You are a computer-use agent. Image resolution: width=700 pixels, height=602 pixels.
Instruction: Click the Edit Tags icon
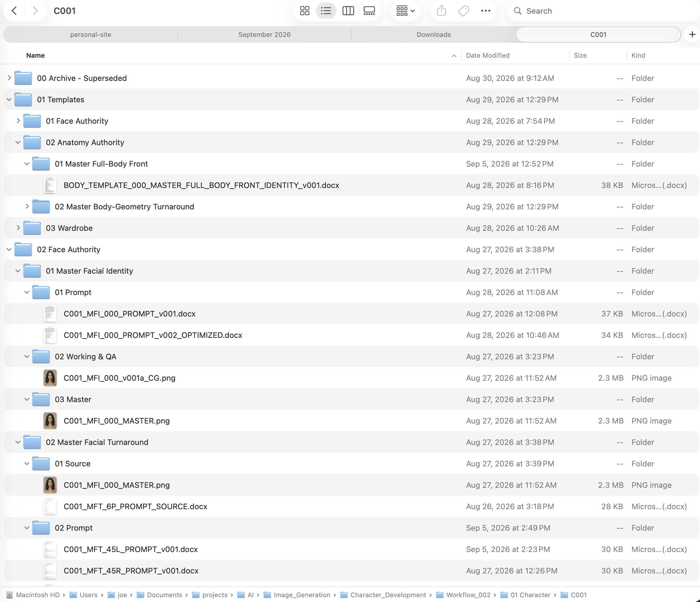click(x=463, y=11)
